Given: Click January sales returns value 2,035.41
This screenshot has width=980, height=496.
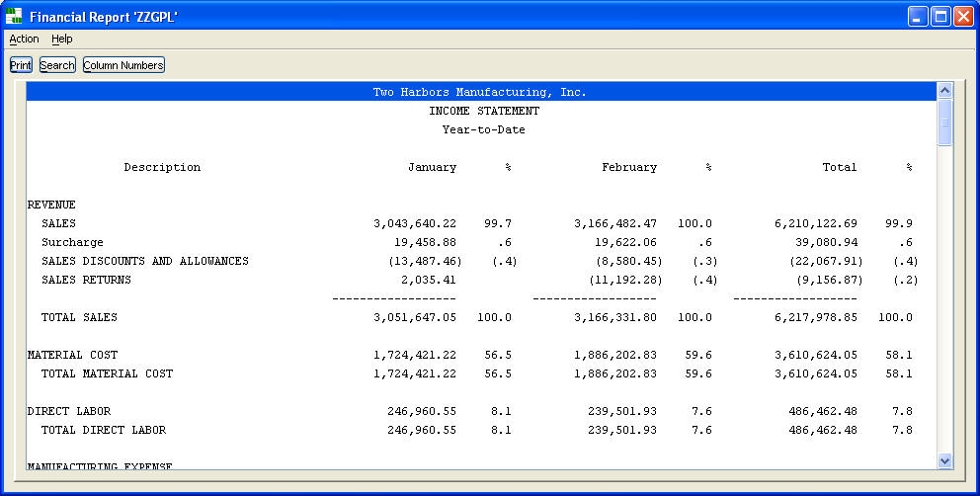Looking at the screenshot, I should pos(429,280).
